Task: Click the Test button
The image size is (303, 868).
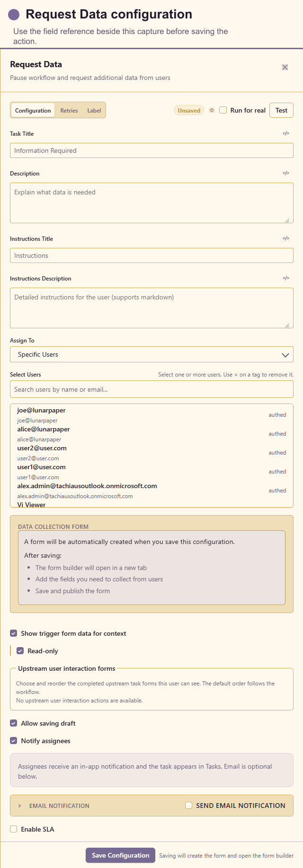Action: click(281, 110)
